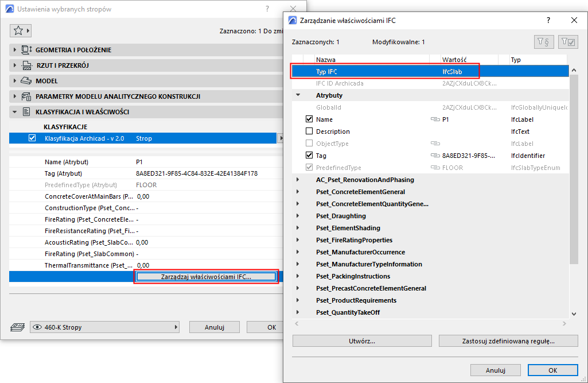This screenshot has width=588, height=383.
Task: Expand Parametry modelu analitycznego konstrukcji section
Action: tap(14, 96)
